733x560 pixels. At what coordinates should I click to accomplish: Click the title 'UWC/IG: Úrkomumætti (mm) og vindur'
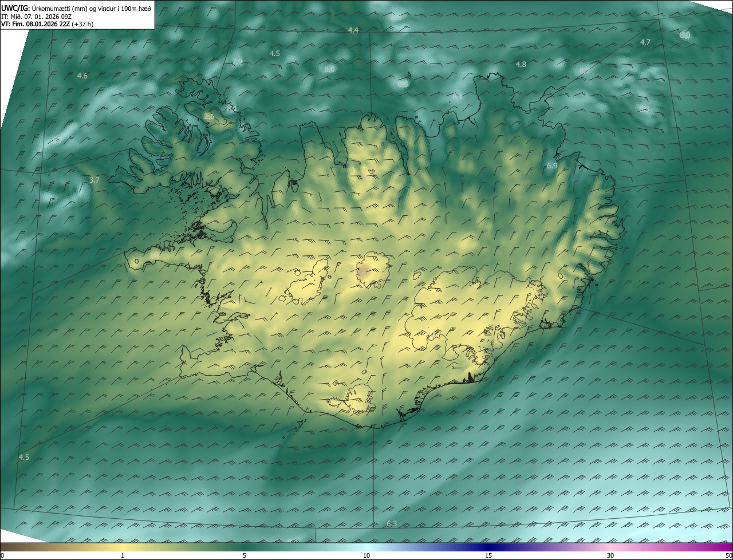[x=76, y=8]
